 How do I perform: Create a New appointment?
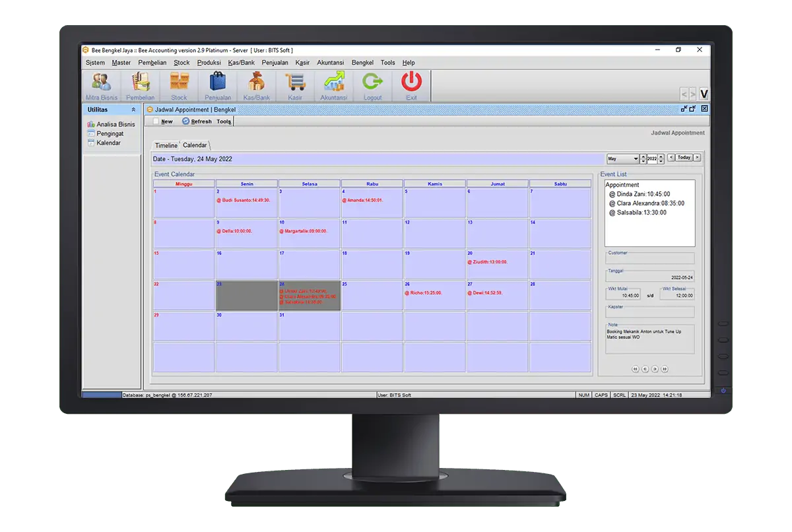pyautogui.click(x=163, y=121)
